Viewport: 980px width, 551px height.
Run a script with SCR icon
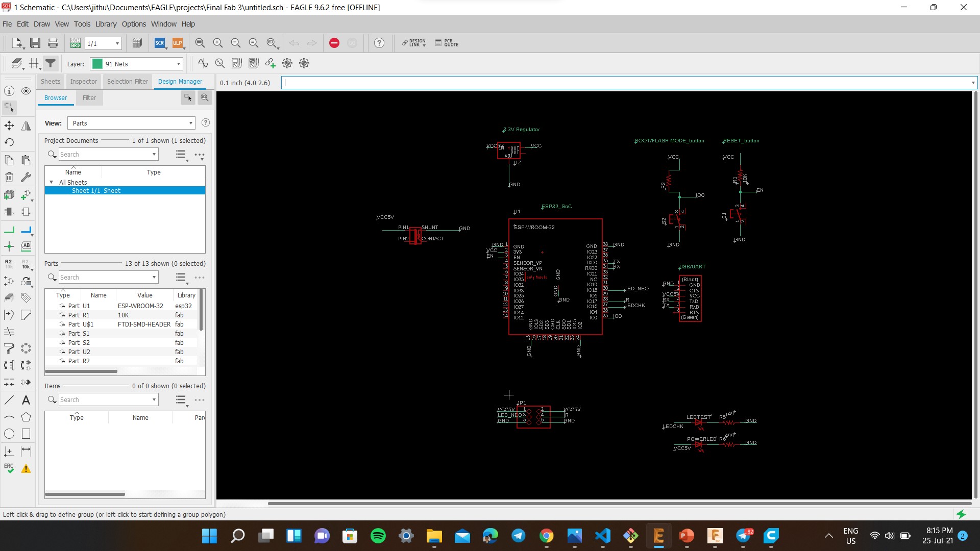coord(159,43)
